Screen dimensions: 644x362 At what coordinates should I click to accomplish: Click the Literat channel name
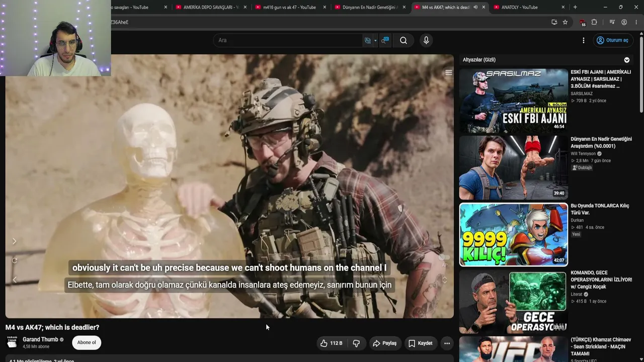tap(577, 294)
